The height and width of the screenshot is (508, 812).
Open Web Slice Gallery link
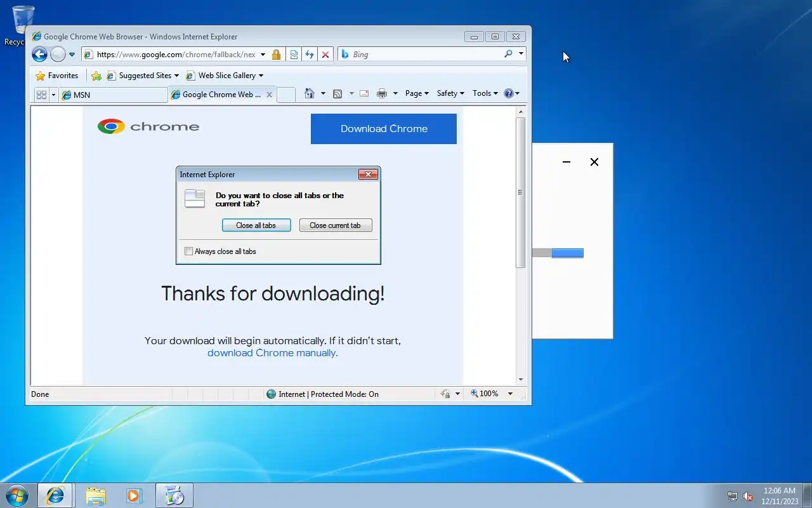pos(225,76)
